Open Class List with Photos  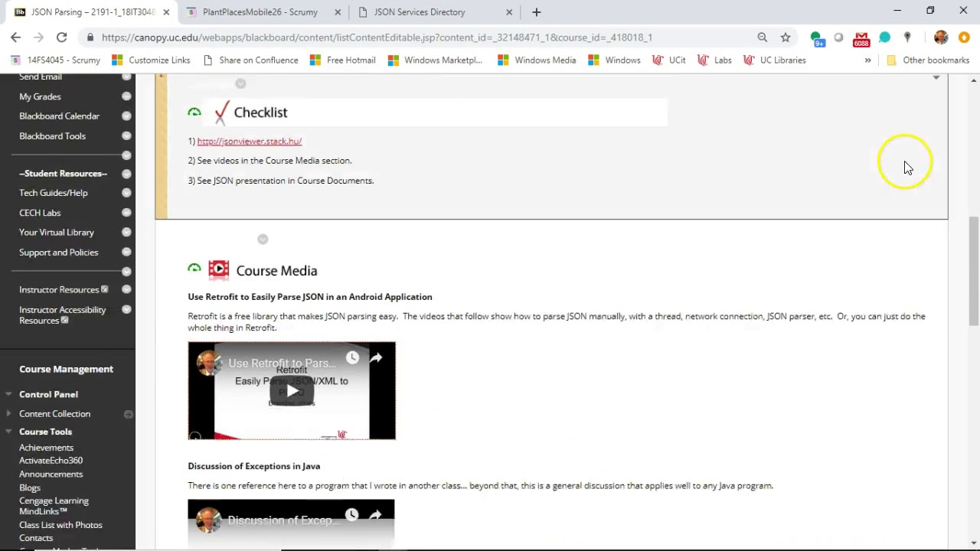(60, 525)
